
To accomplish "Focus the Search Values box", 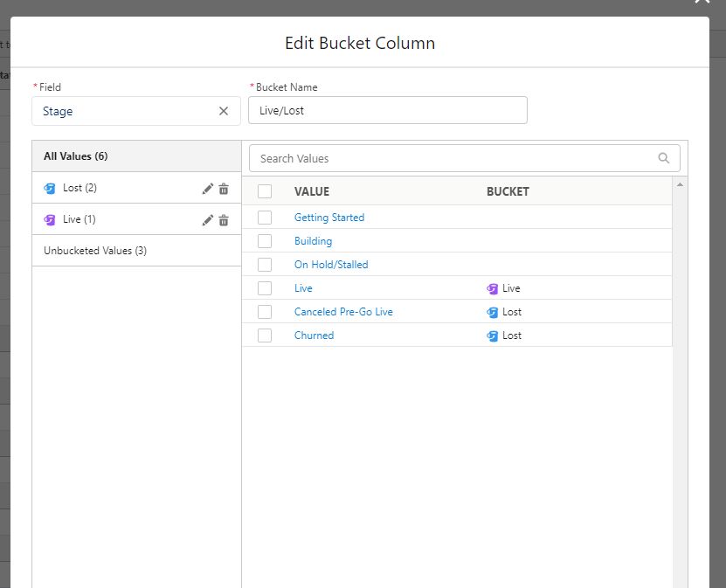I will 454,158.
